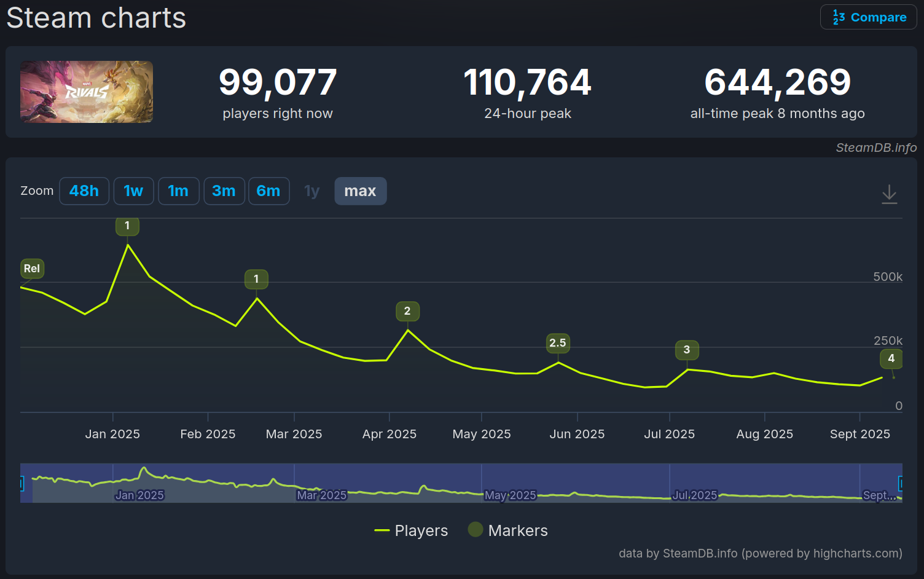Click the season 2 marker in April
The height and width of the screenshot is (579, 924).
tap(407, 311)
